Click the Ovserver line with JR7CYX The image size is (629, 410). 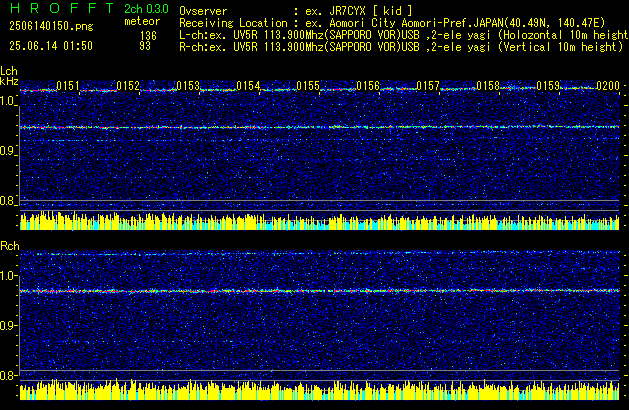[296, 11]
